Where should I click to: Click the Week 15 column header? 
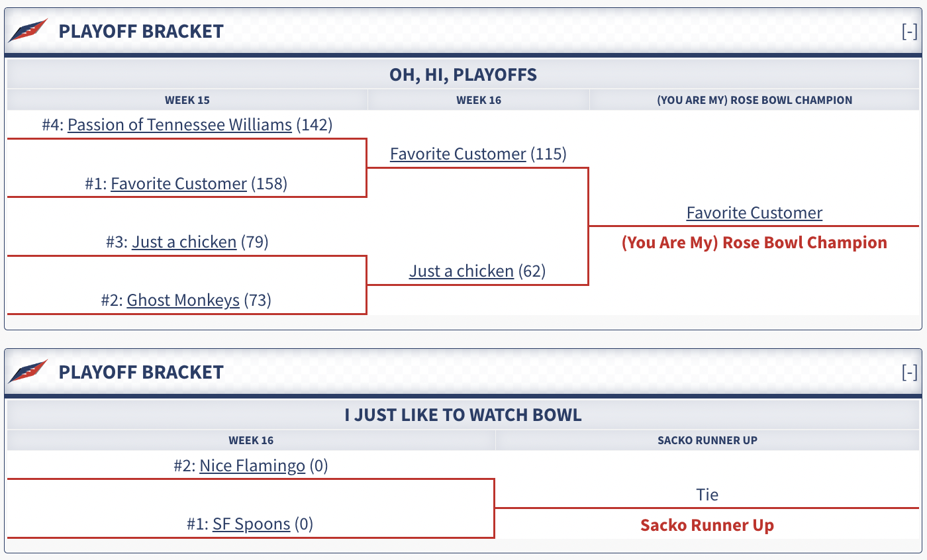187,100
